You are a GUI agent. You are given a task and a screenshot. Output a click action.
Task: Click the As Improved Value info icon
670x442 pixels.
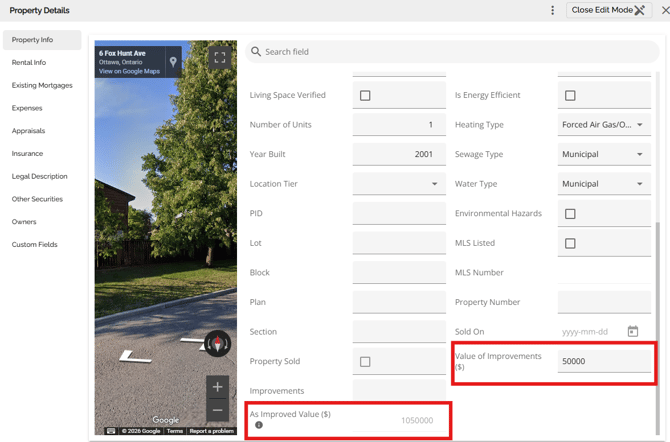[x=258, y=425]
